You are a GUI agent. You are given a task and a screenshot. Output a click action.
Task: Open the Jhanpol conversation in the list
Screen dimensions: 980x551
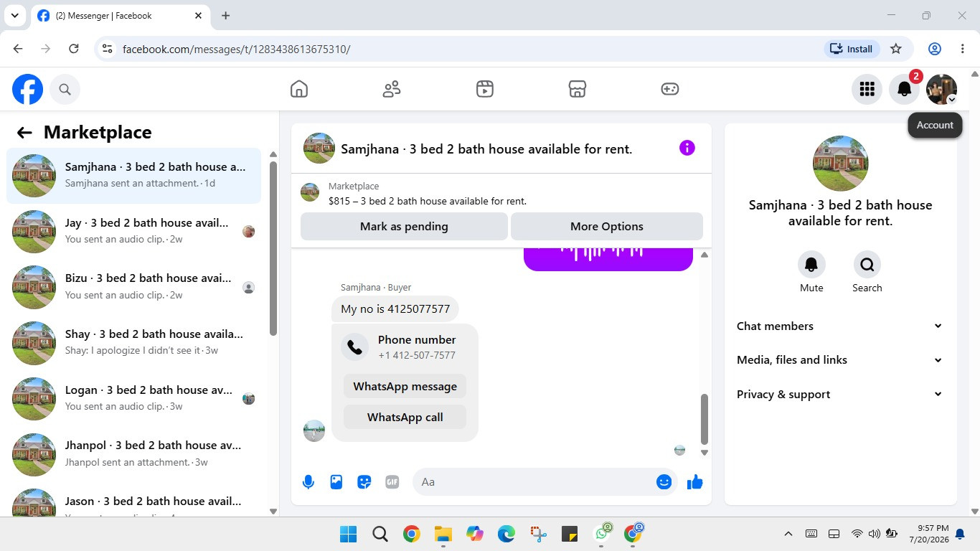[x=134, y=453]
